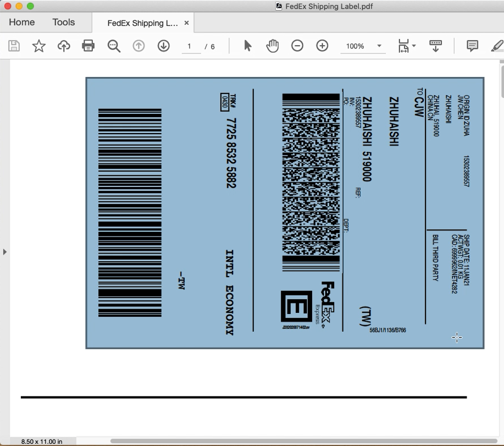Click tracking number 7725 8532 5882
Viewport: 504px width, 446px height.
tap(231, 153)
